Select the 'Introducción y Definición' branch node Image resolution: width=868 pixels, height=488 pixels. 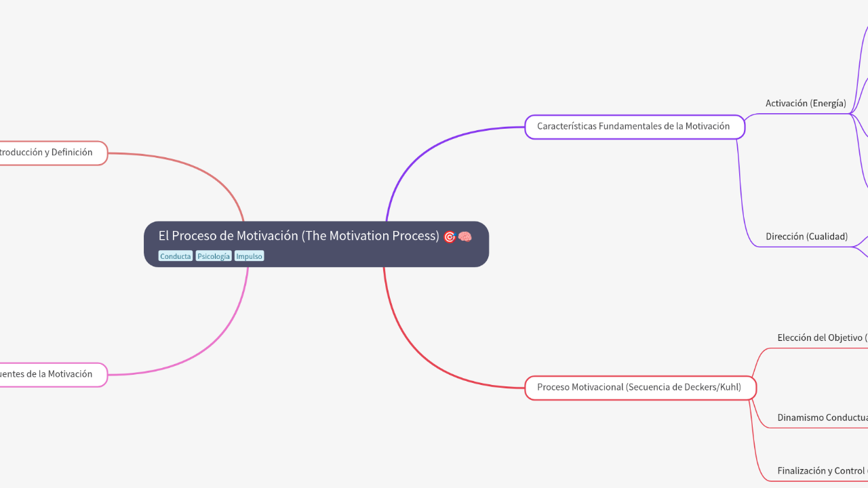point(47,152)
